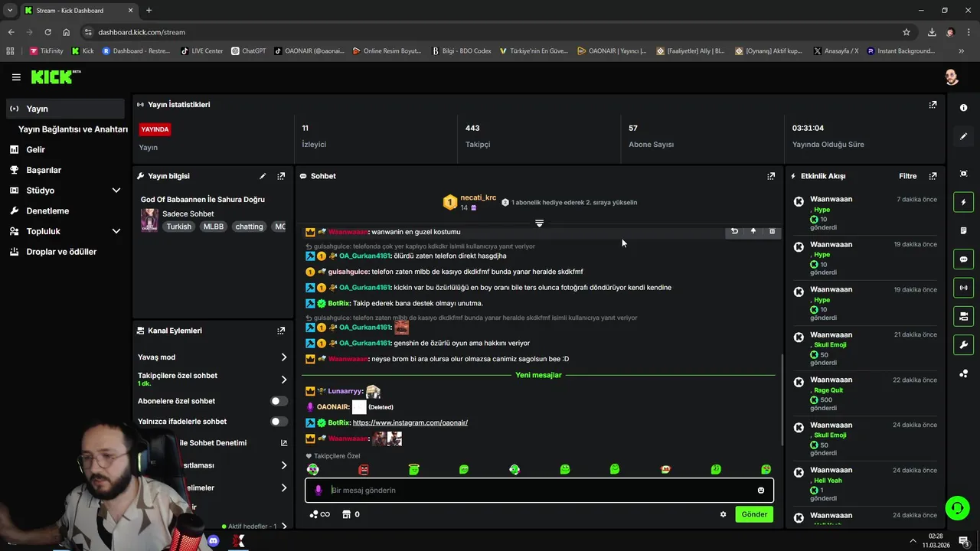
Task: Click the document icon in the right sidebar
Action: (x=963, y=230)
